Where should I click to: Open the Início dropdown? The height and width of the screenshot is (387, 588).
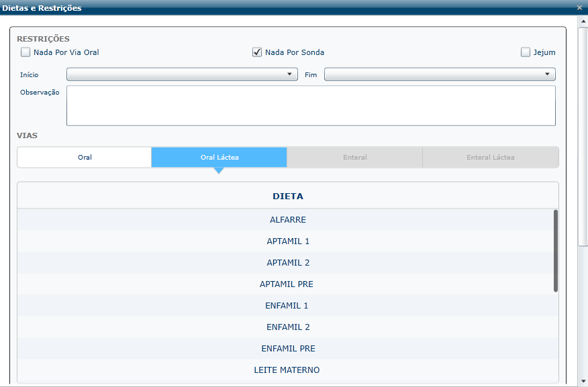pyautogui.click(x=183, y=74)
